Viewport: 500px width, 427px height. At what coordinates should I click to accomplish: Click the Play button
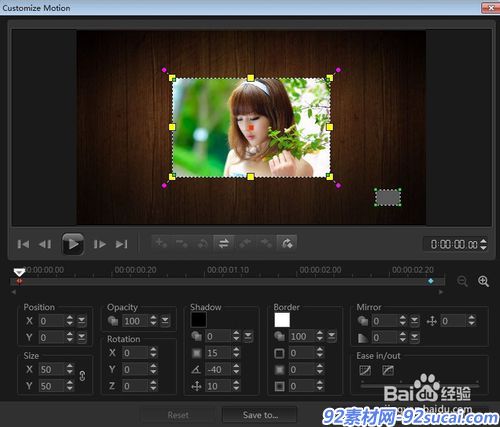[x=73, y=244]
